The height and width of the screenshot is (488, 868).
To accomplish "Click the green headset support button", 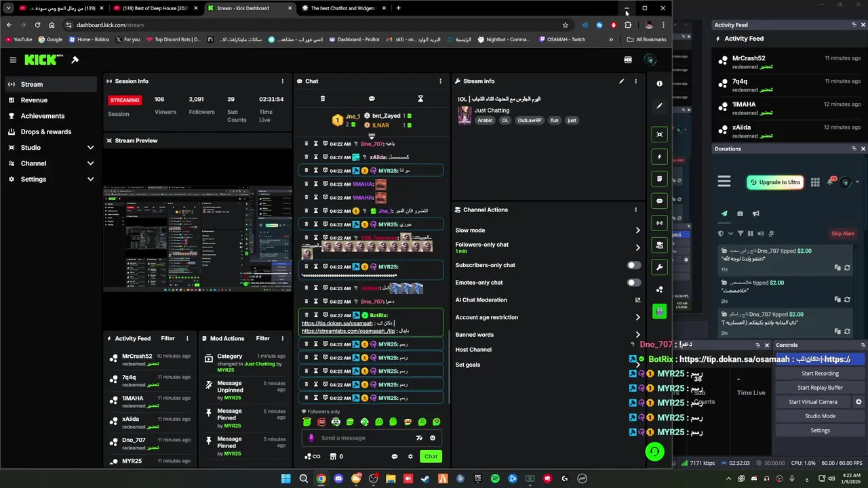I will pos(654,451).
